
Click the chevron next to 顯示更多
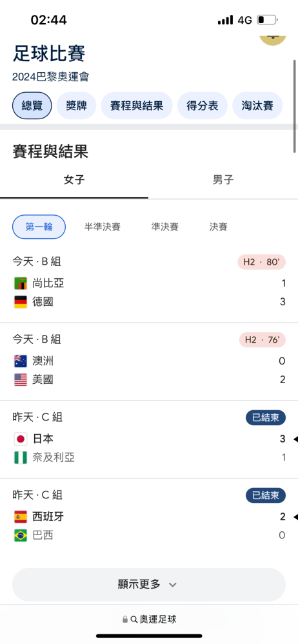pos(173,585)
